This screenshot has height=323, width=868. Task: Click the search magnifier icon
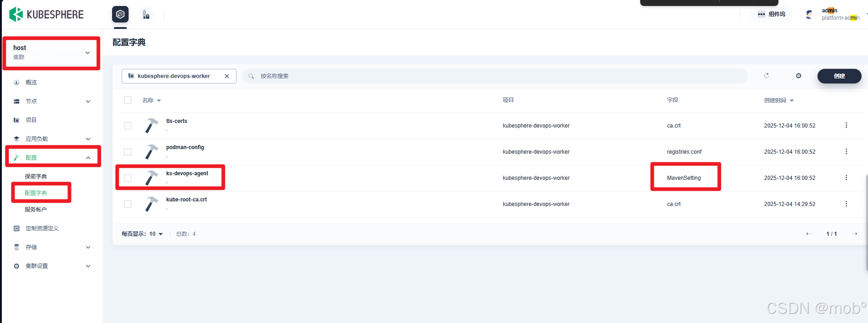251,76
